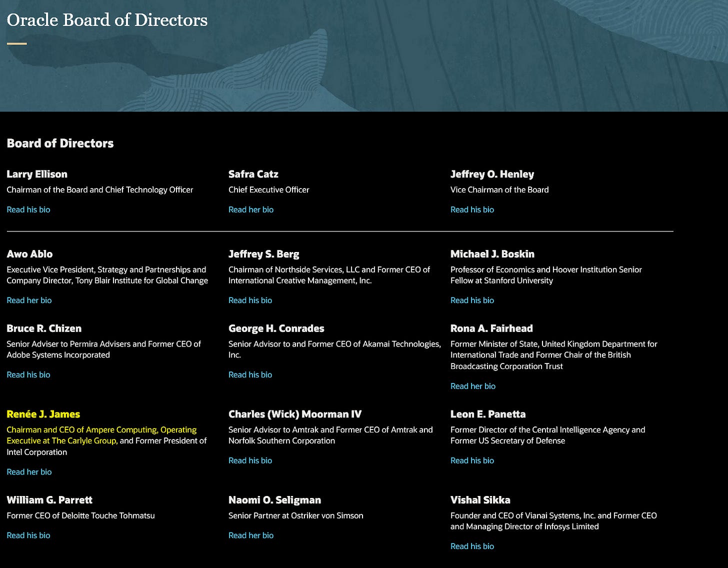Open William G. Parrett's bio link
Image resolution: width=728 pixels, height=568 pixels.
28,535
